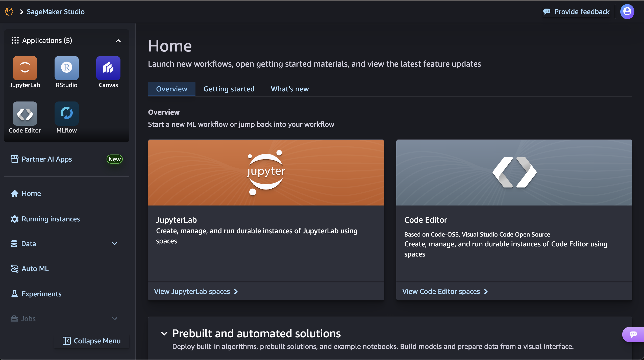Select the Code Editor app icon
The height and width of the screenshot is (360, 644).
click(x=25, y=114)
